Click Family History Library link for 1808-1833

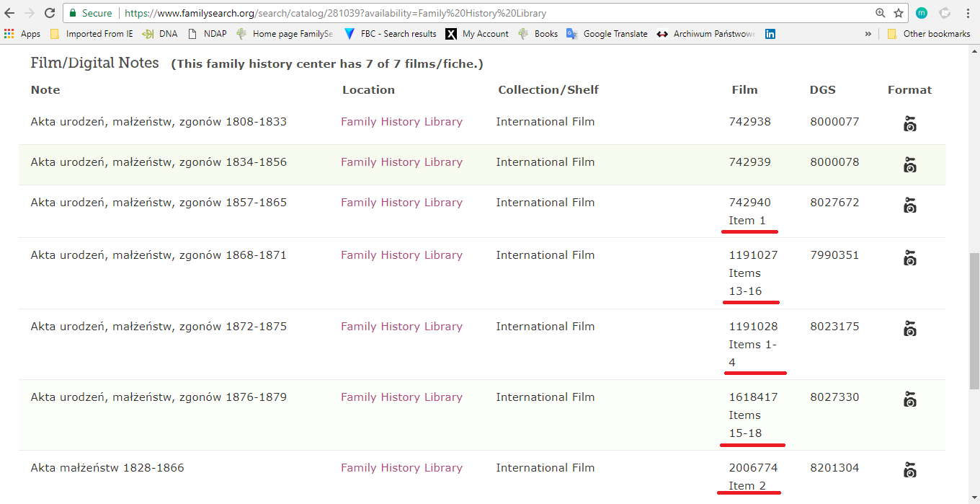coord(401,122)
